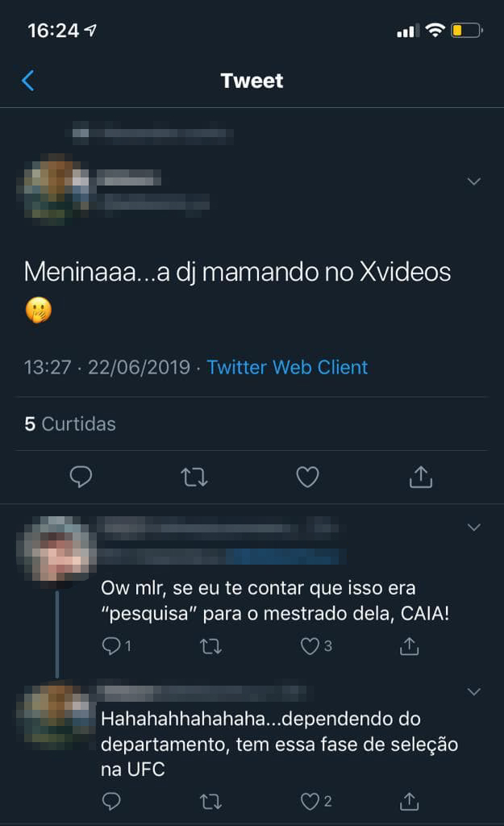Retweet the main tweet
The height and width of the screenshot is (826, 504).
click(x=194, y=478)
